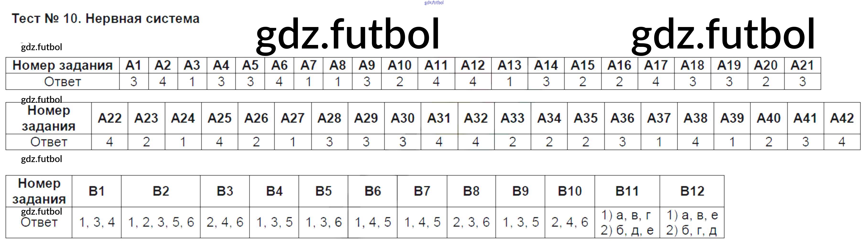This screenshot has height=245, width=868.
Task: Select the B1 column header
Action: 96,191
